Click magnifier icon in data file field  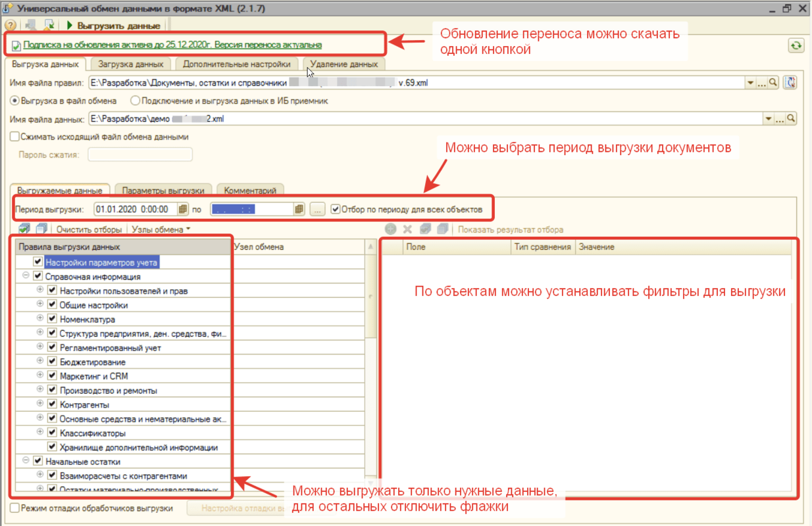pyautogui.click(x=791, y=119)
